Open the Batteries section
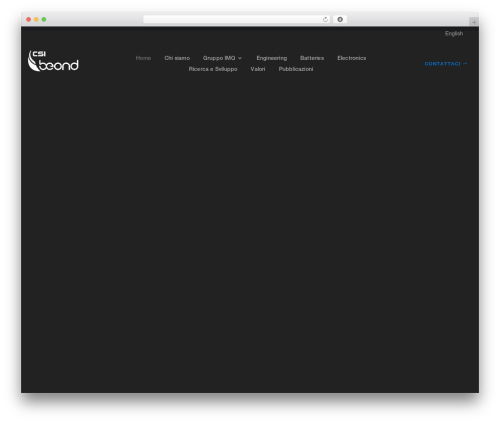The image size is (500, 423). 312,58
